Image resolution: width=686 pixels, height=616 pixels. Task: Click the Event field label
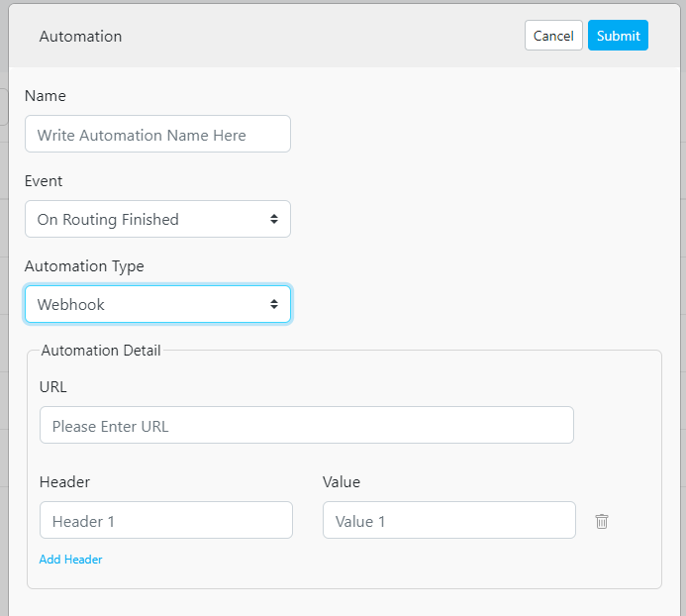point(44,181)
